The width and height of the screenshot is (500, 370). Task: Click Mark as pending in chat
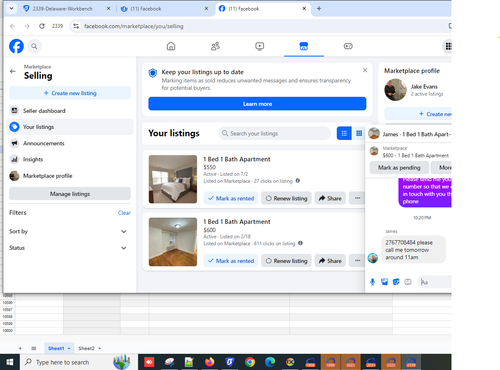(x=399, y=167)
